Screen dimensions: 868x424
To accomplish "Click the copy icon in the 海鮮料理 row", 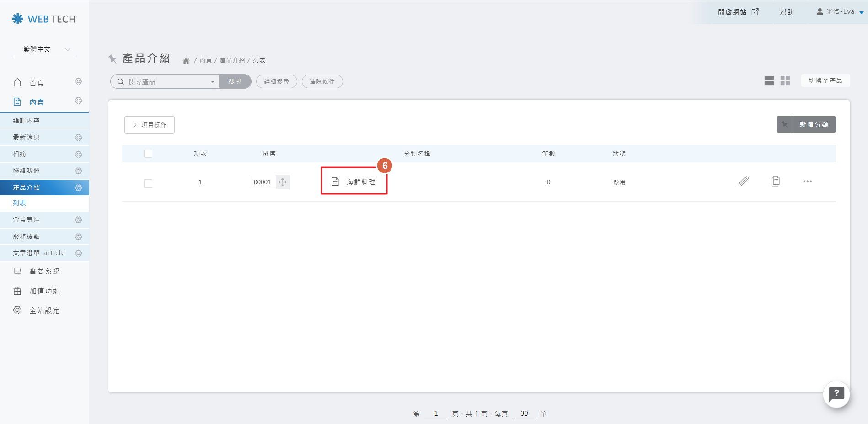I will 775,182.
